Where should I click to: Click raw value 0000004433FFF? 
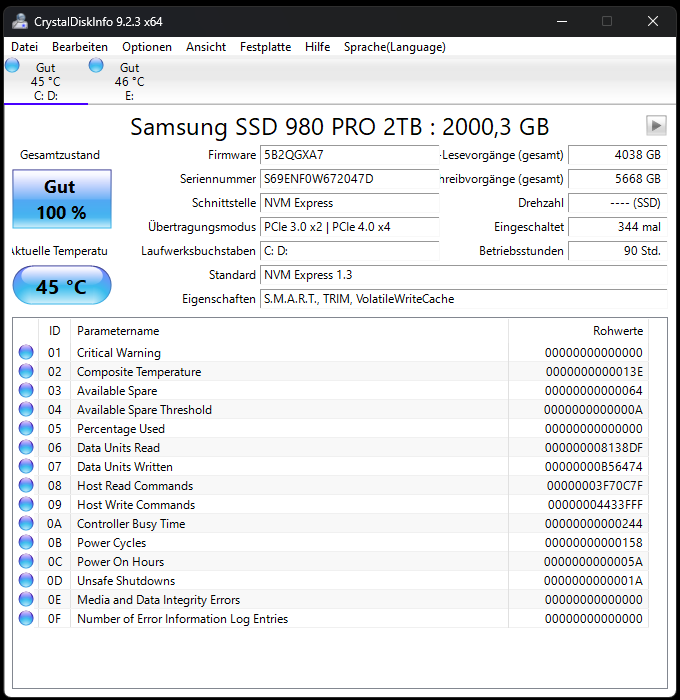pos(595,505)
